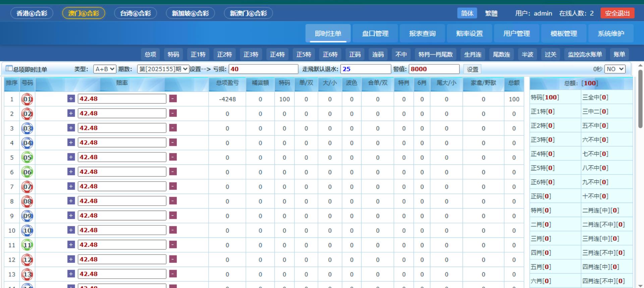Select the 澳门⑥合彩 lottery
This screenshot has width=644, height=288.
(84, 13)
